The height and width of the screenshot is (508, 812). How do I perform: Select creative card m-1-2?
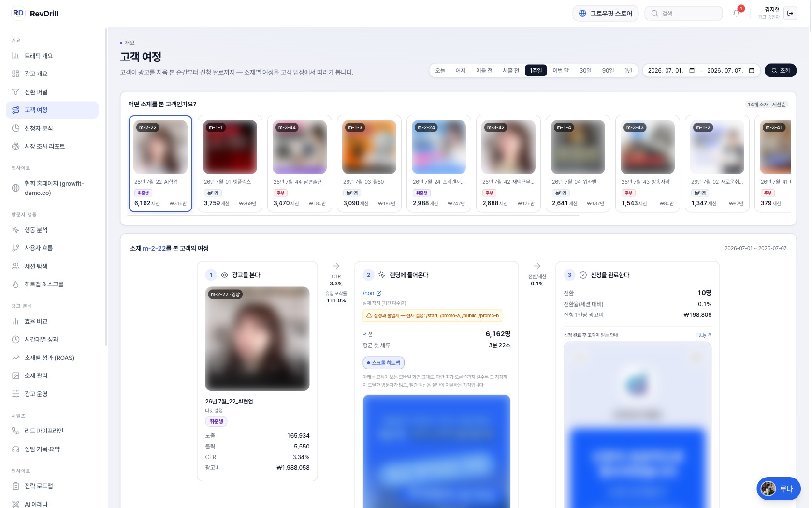coord(717,164)
